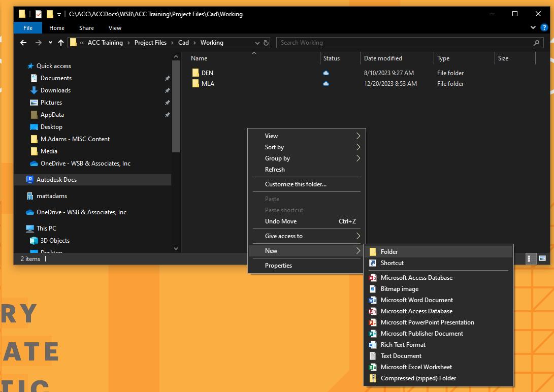Click the cloud status icon for DEN
The image size is (554, 392).
click(x=326, y=73)
